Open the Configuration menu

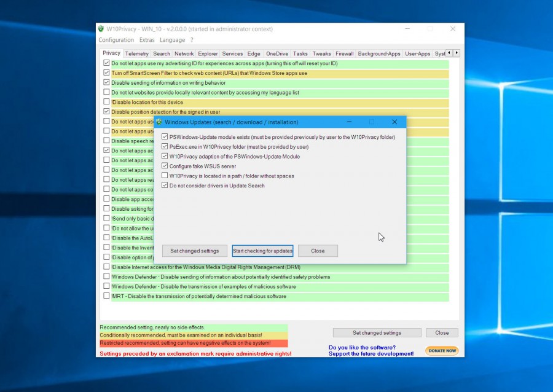(x=116, y=39)
